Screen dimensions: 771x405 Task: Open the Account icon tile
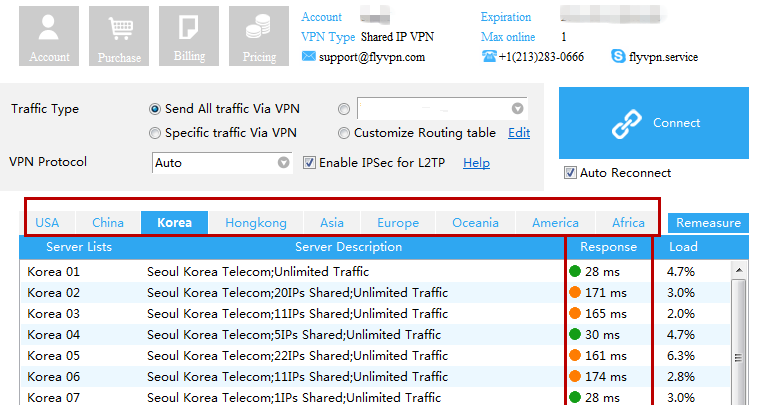pyautogui.click(x=49, y=36)
